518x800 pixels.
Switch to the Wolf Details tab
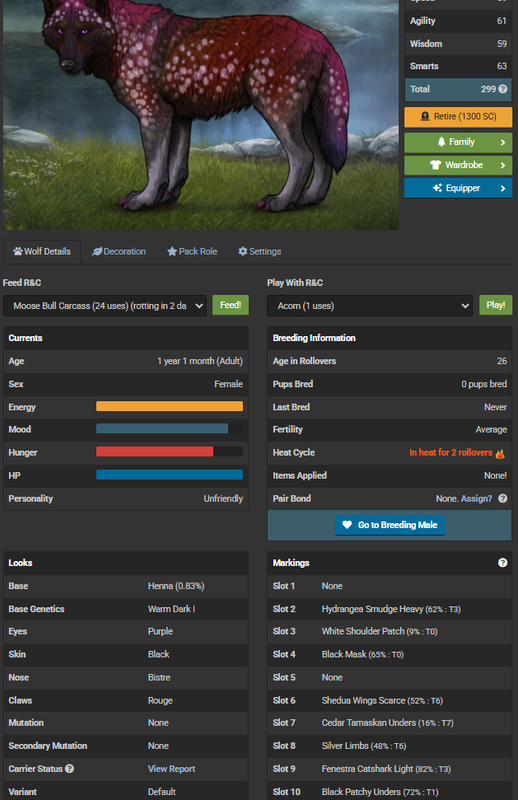[42, 252]
